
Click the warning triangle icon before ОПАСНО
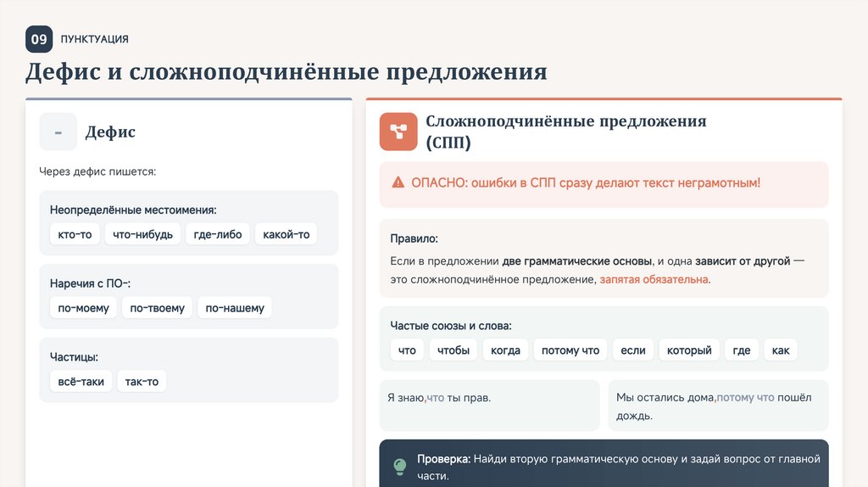pyautogui.click(x=398, y=182)
